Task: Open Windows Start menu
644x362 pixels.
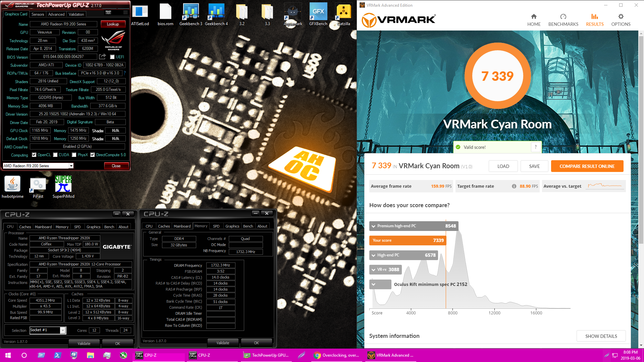Action: (8, 355)
